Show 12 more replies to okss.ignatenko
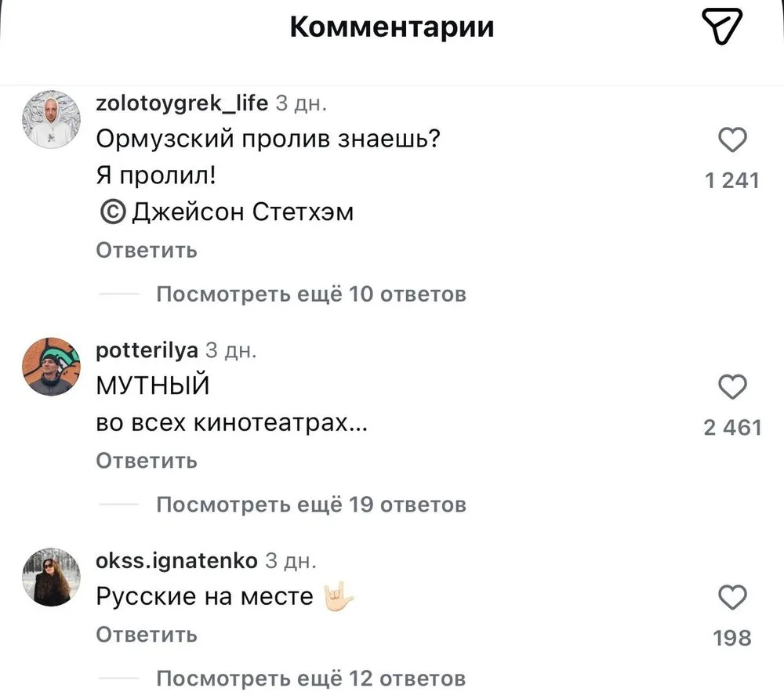This screenshot has height=695, width=784. pos(311,678)
